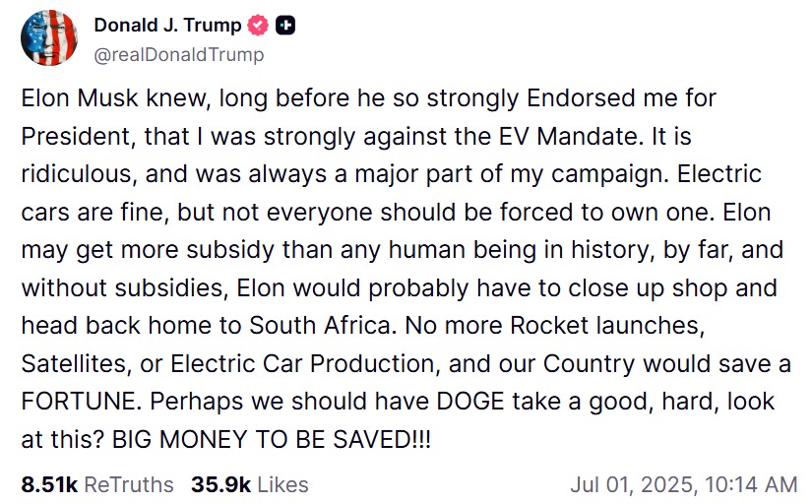Click the word "Satellites" in the post

(x=77, y=364)
